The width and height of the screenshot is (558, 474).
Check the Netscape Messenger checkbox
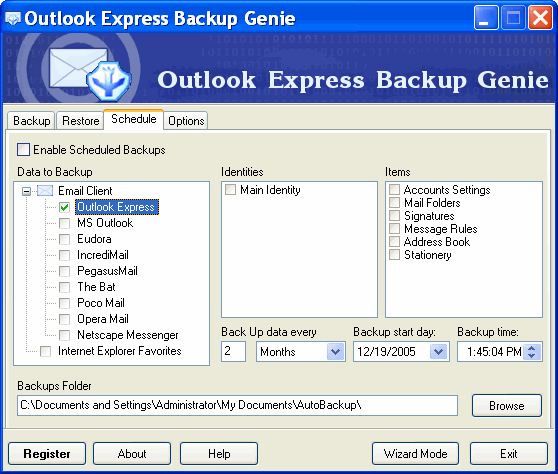point(64,335)
